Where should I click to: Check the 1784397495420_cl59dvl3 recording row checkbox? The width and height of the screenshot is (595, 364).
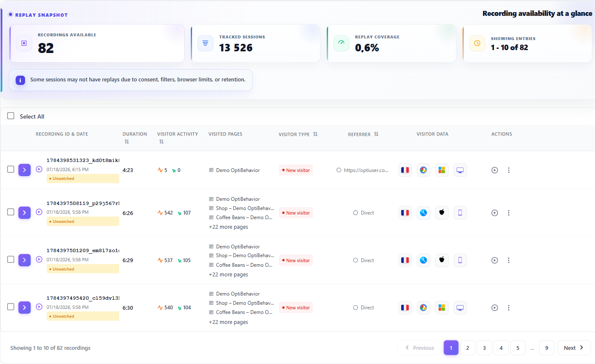coord(11,307)
